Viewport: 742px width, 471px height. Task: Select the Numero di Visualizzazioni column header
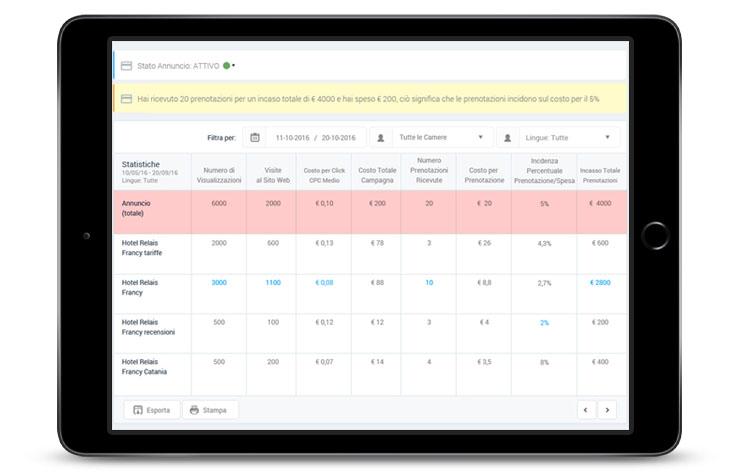[x=219, y=170]
